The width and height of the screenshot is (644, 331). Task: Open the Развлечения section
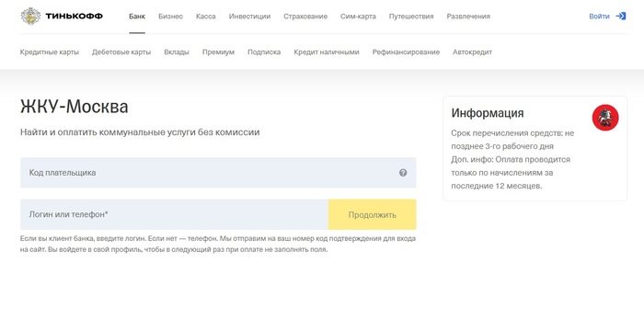click(468, 17)
